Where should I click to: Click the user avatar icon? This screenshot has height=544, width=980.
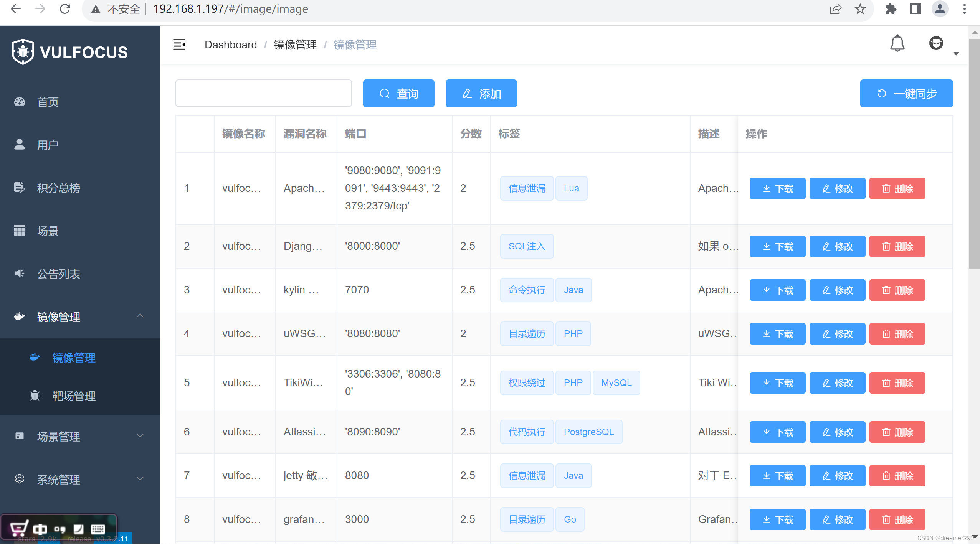[936, 43]
